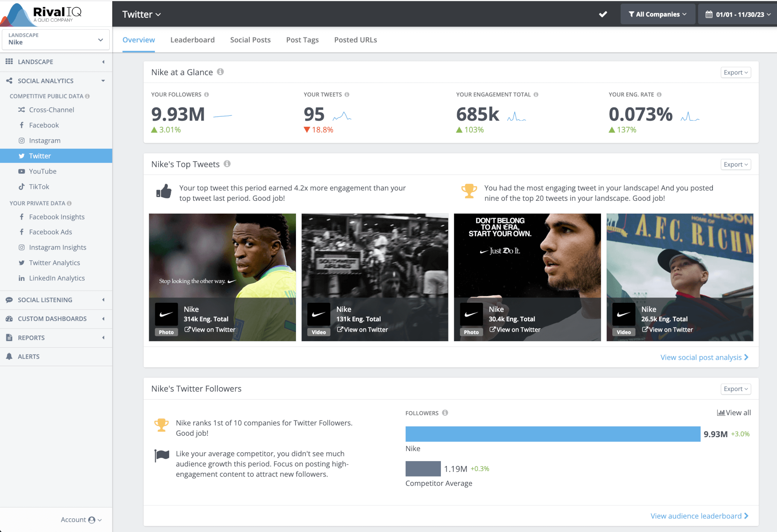Open the All Companies filter dropdown
Viewport: 777px width, 532px height.
pyautogui.click(x=658, y=14)
